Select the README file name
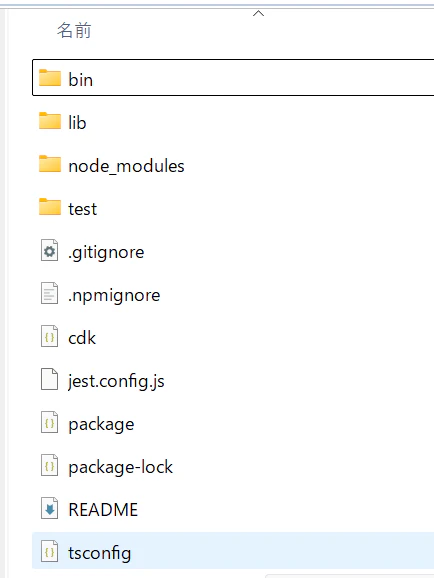434x578 pixels. (103, 510)
